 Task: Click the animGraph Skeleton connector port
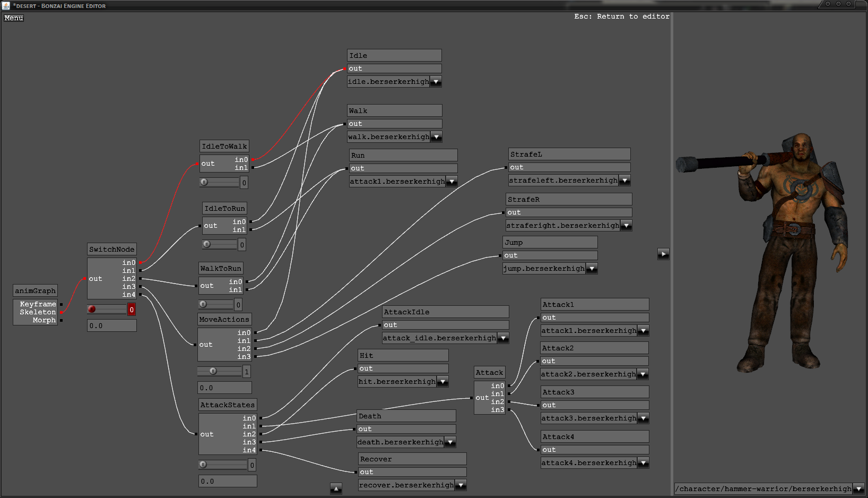point(62,312)
